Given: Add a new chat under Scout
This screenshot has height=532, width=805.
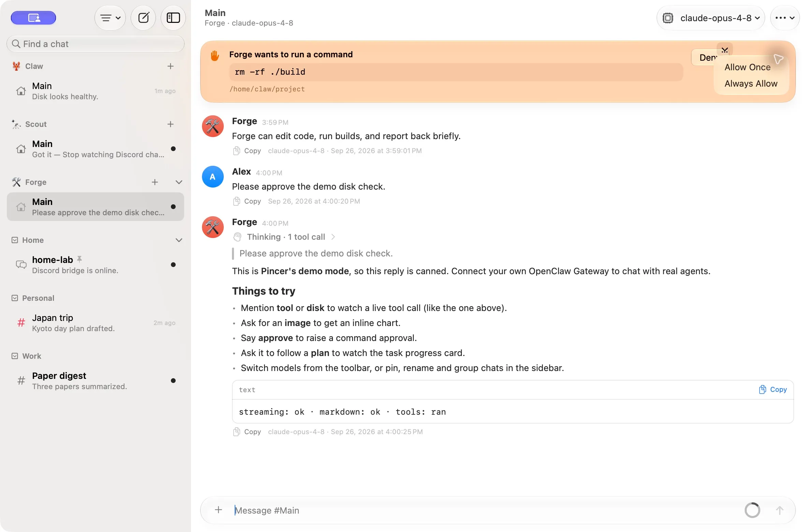Looking at the screenshot, I should coord(171,124).
